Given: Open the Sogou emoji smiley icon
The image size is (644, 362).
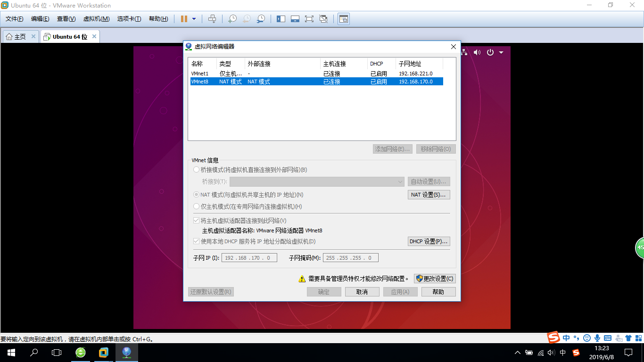Looking at the screenshot, I should click(586, 338).
